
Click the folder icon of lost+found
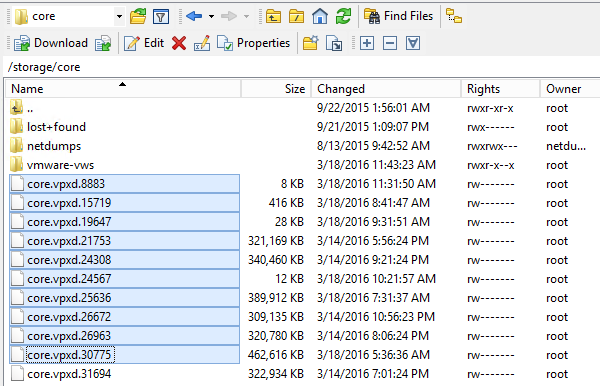tap(16, 127)
